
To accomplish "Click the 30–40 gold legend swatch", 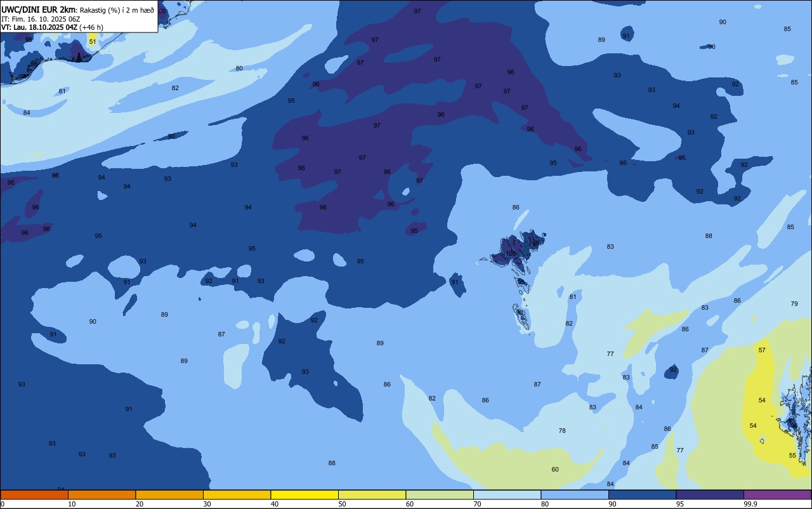I will click(237, 494).
